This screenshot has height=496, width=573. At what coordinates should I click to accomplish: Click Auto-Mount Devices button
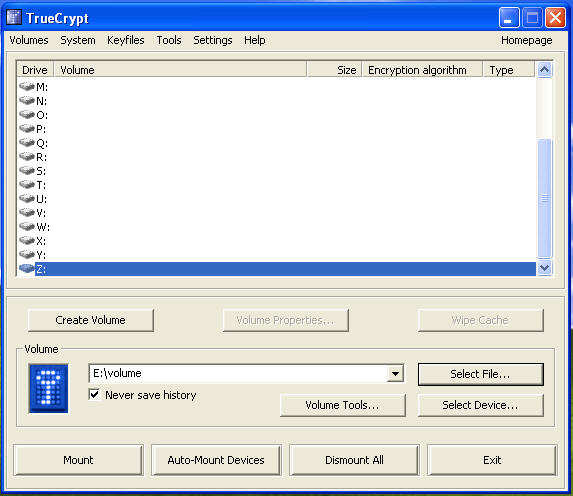coord(216,460)
